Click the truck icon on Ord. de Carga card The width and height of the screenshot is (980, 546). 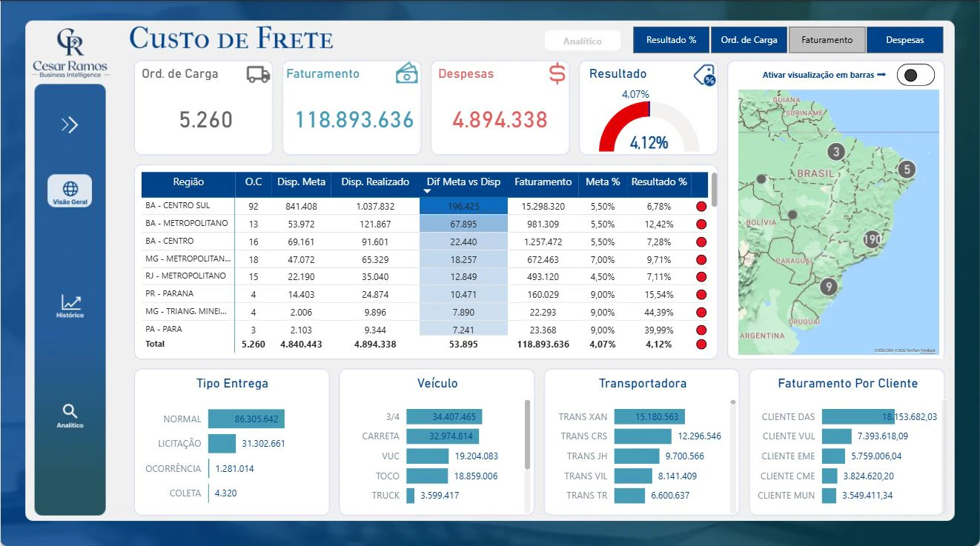258,74
